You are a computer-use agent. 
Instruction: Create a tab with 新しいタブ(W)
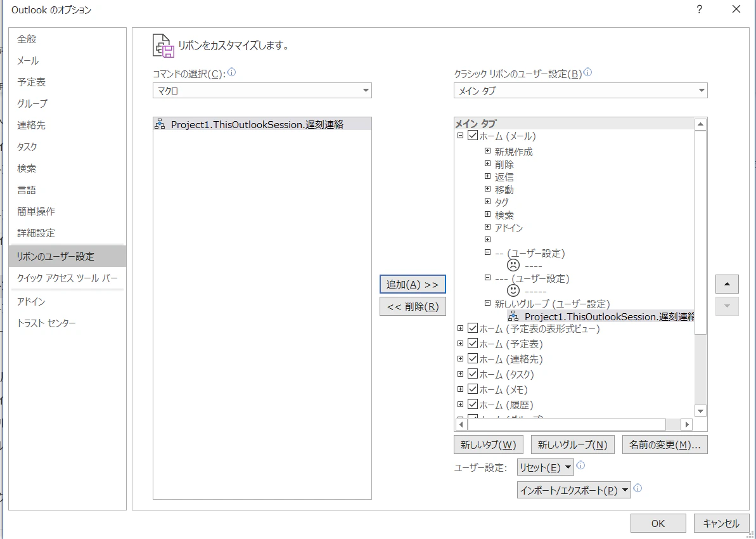[x=489, y=445]
